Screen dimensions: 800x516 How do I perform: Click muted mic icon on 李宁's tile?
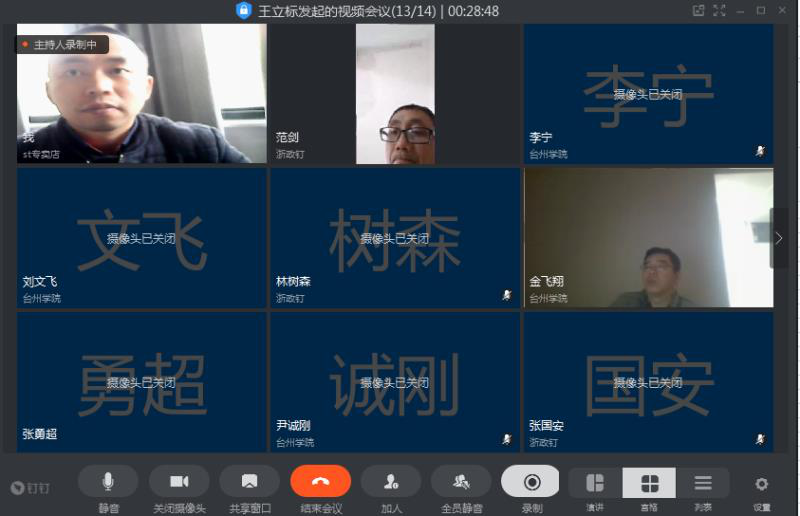pos(760,151)
